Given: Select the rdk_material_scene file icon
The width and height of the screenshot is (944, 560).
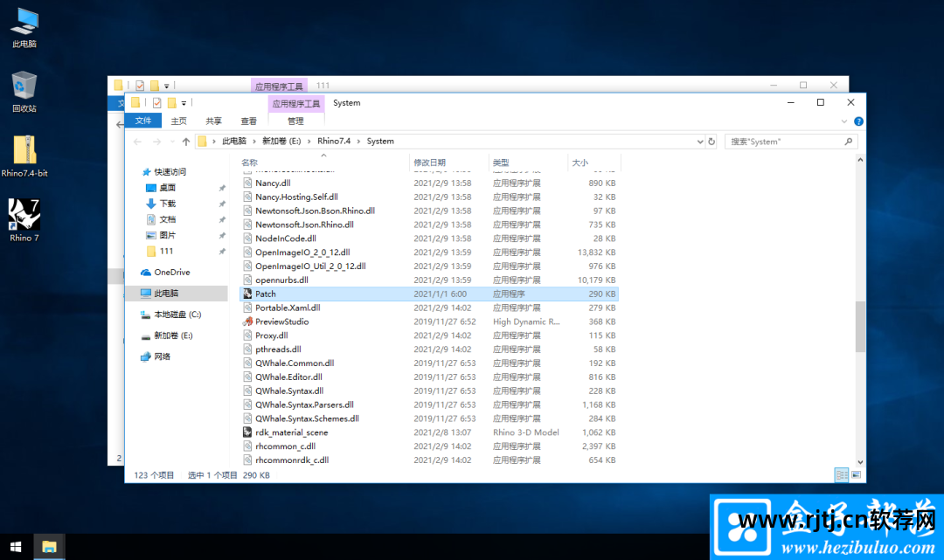Looking at the screenshot, I should click(x=247, y=432).
